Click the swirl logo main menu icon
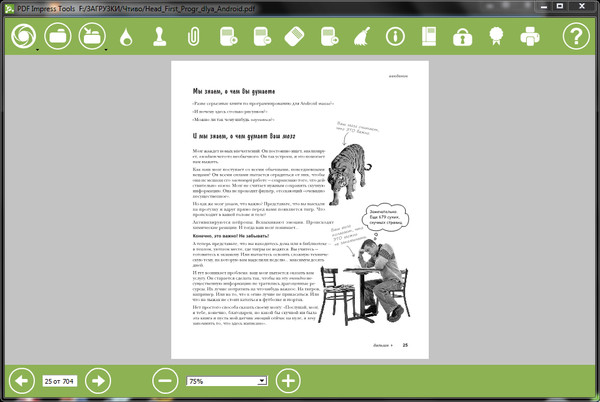The width and height of the screenshot is (600, 402). click(x=22, y=37)
